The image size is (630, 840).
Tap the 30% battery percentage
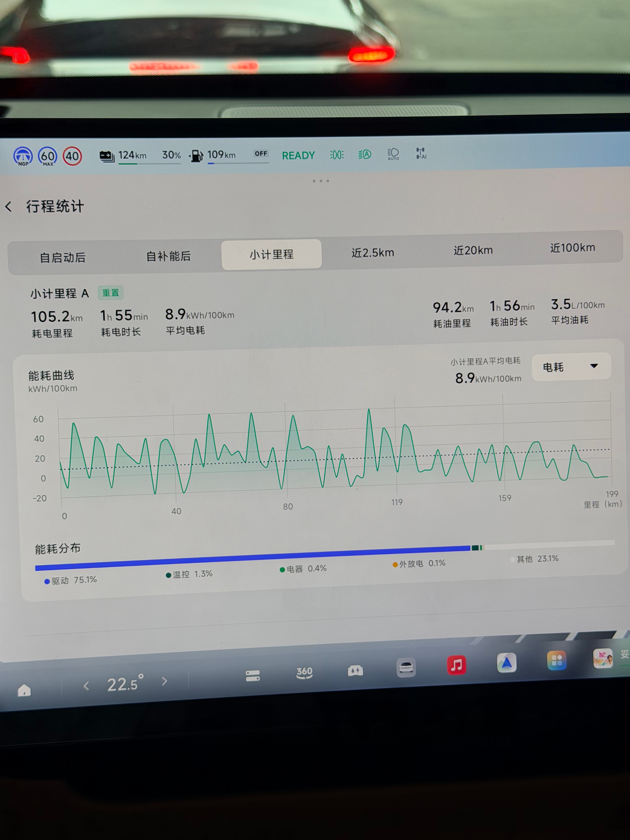click(x=171, y=155)
